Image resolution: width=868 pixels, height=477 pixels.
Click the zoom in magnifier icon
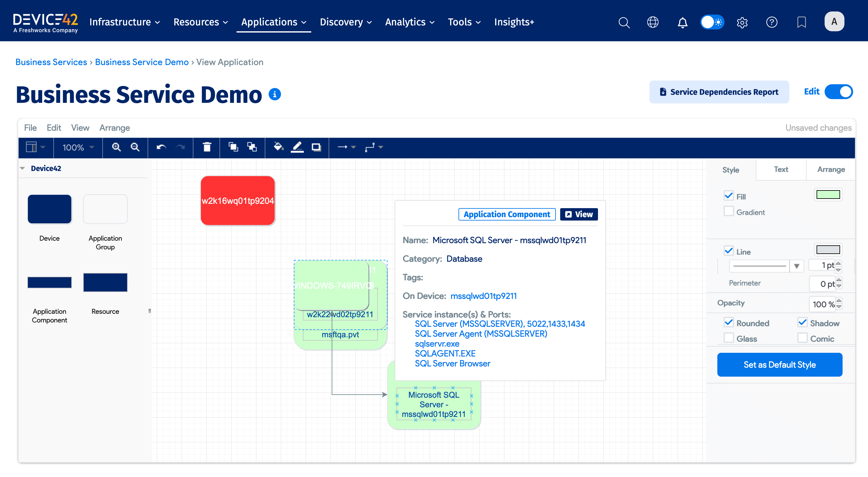(x=116, y=147)
